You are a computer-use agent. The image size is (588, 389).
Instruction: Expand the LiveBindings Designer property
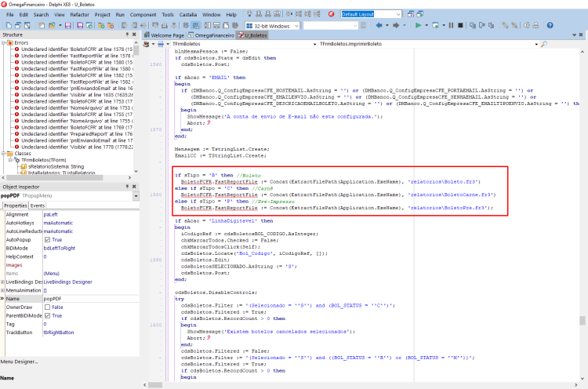pos(2,282)
